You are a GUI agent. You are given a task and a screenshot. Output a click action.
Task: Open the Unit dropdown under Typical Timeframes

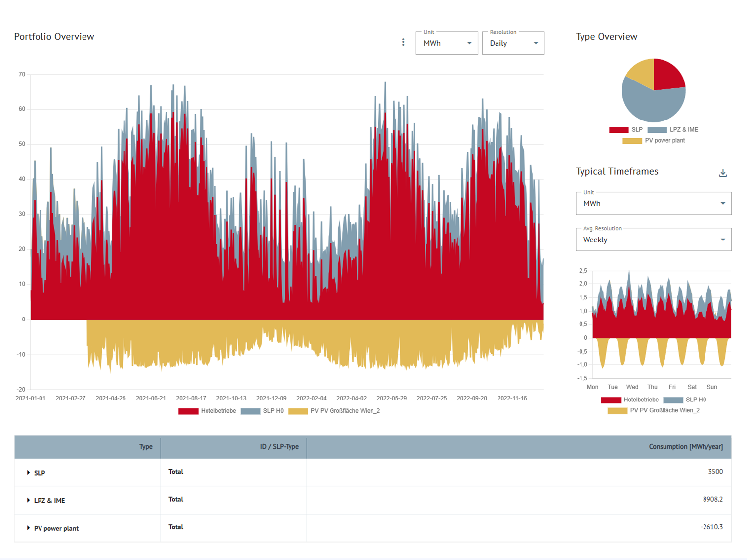pos(653,203)
